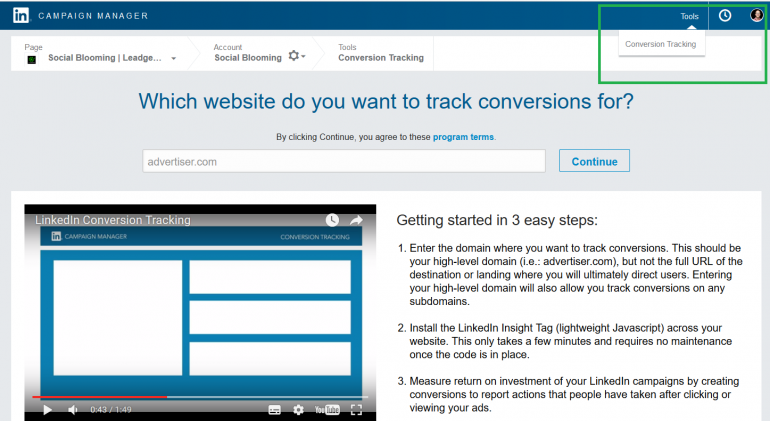
Task: Open the program terms link
Action: tap(463, 137)
